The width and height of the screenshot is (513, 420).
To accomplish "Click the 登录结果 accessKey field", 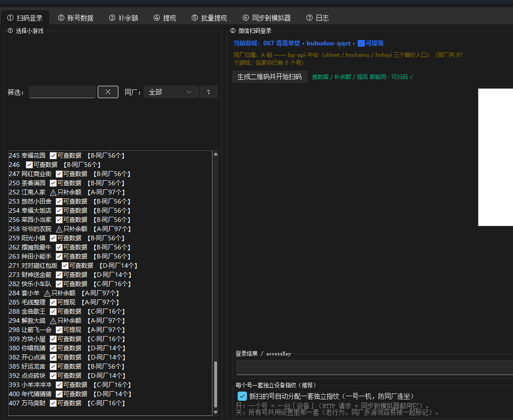I will pos(374,367).
